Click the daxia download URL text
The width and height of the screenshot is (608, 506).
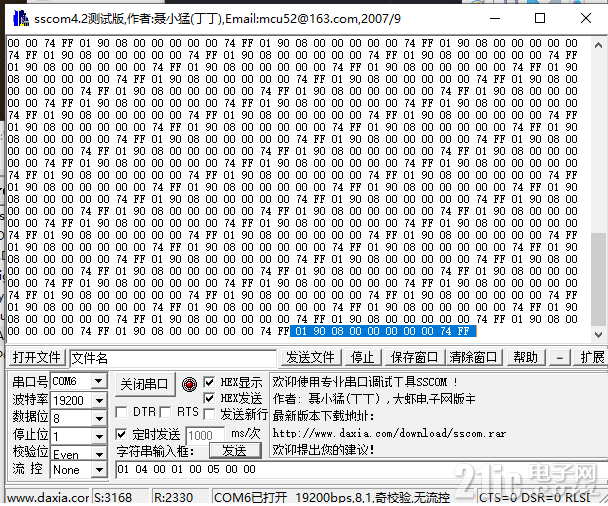[x=389, y=433]
